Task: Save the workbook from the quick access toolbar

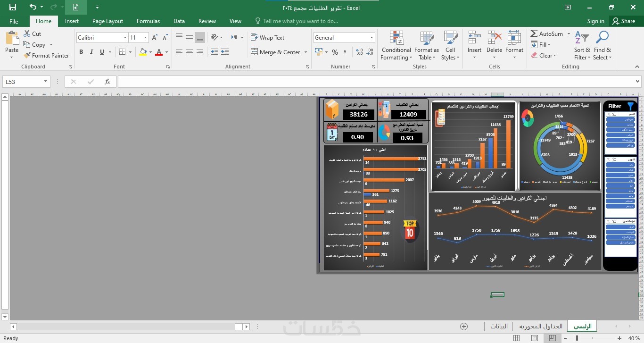Action: click(13, 7)
